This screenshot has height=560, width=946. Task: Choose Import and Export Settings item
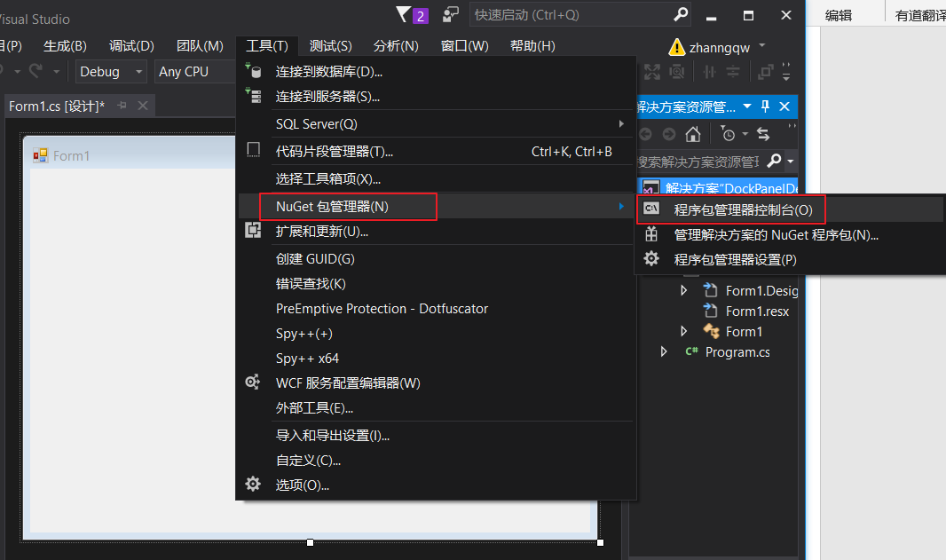(436, 435)
